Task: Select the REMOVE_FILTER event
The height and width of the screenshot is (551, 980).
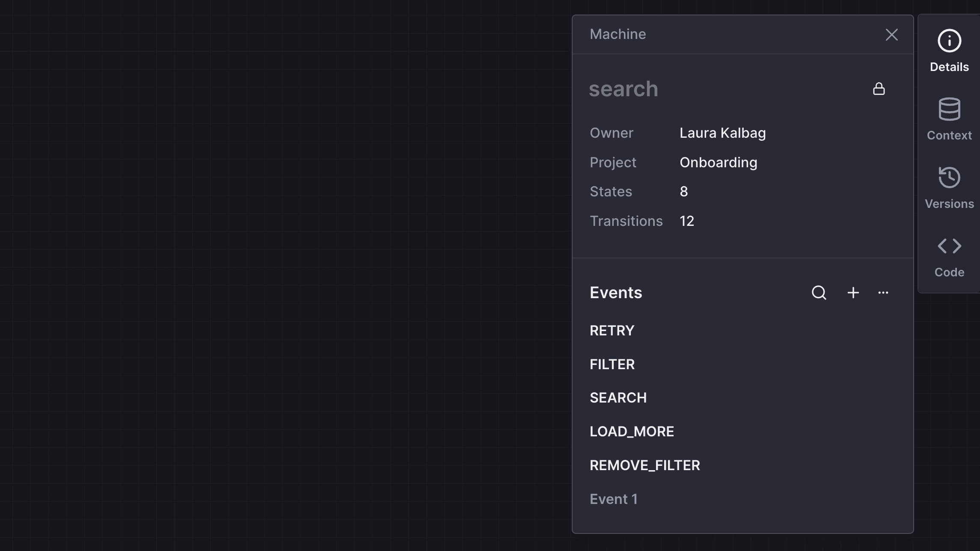Action: click(645, 465)
